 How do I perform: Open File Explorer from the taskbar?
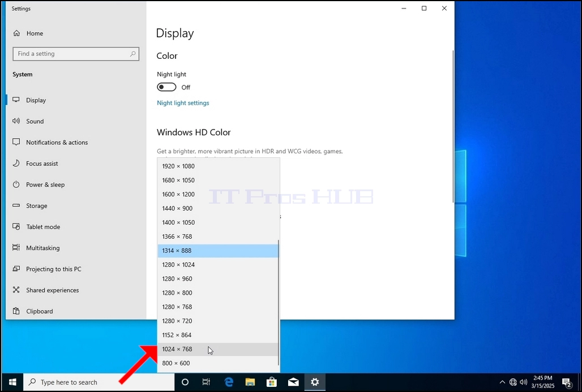250,382
